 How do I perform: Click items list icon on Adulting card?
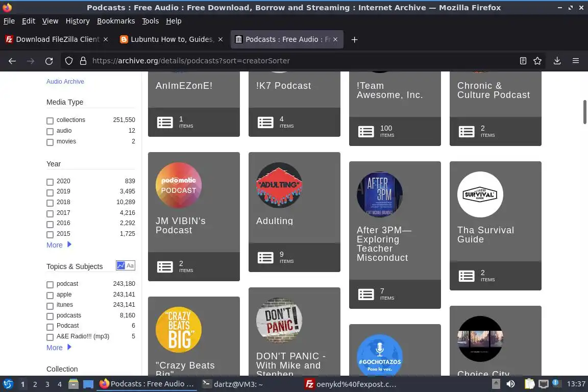pos(265,258)
